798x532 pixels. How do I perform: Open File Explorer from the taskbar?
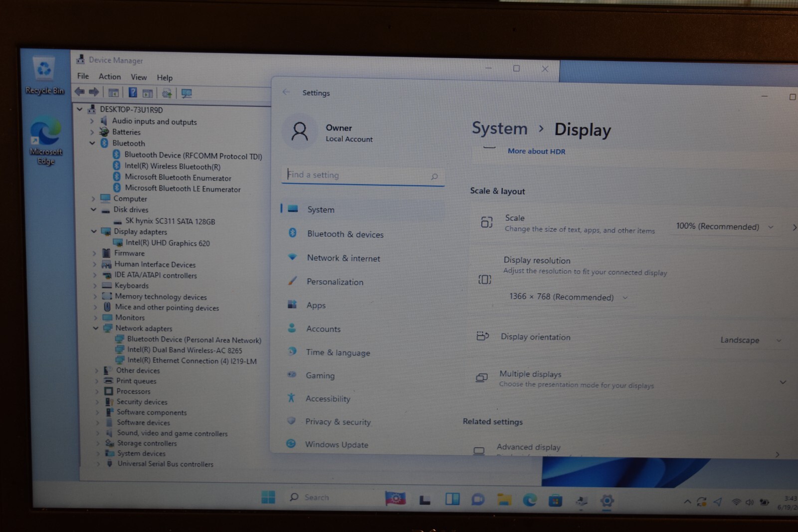coord(504,499)
